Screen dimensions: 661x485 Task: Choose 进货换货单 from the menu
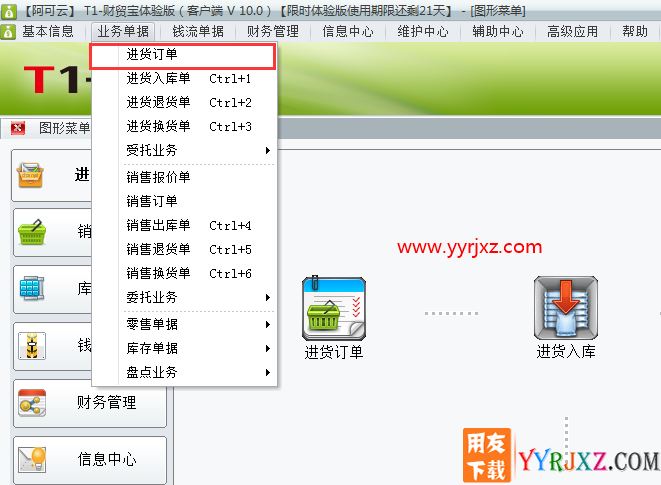click(x=184, y=127)
